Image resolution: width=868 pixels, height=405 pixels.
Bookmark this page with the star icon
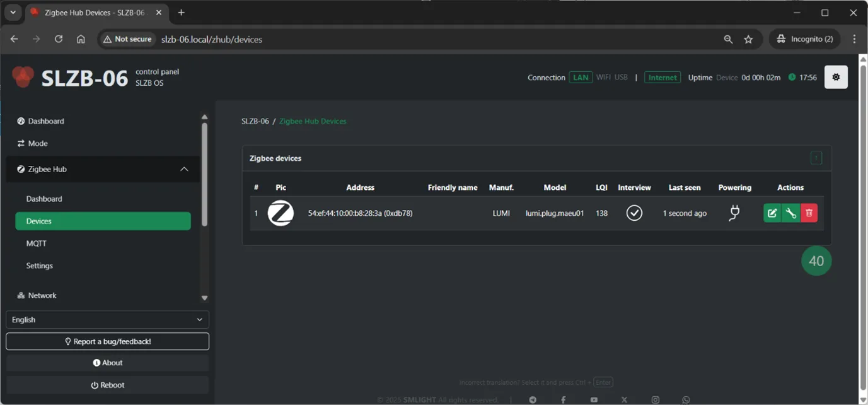(748, 39)
